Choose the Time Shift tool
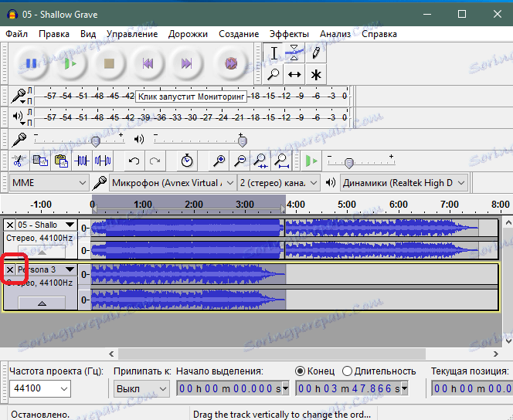This screenshot has width=513, height=420. coord(294,75)
